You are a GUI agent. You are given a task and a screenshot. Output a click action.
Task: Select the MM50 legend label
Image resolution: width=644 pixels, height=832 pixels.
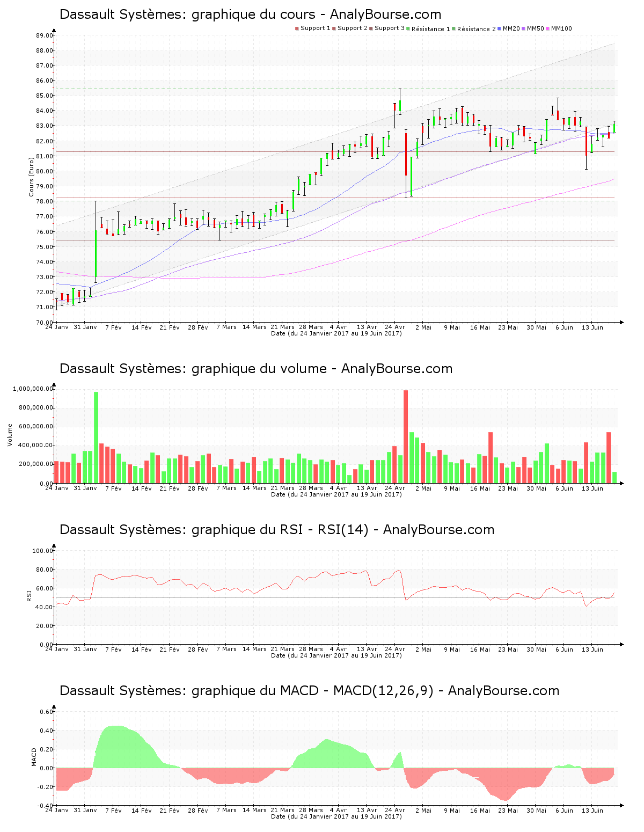click(x=536, y=28)
